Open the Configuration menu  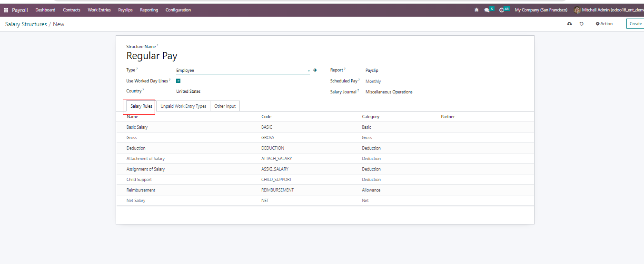click(178, 10)
